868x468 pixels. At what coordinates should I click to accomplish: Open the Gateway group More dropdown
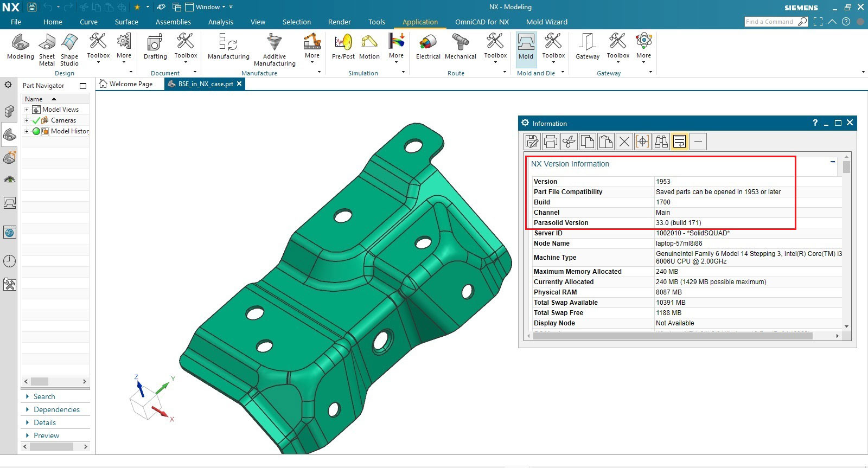(x=643, y=49)
